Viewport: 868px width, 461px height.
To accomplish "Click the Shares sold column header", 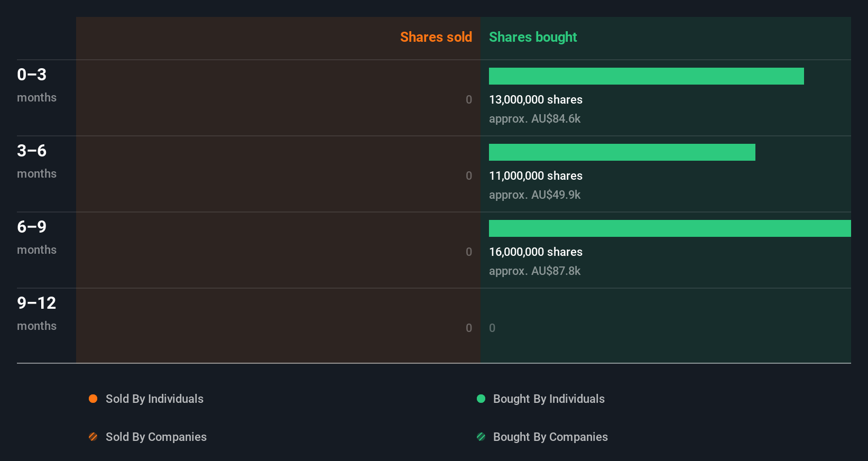I will pyautogui.click(x=436, y=37).
